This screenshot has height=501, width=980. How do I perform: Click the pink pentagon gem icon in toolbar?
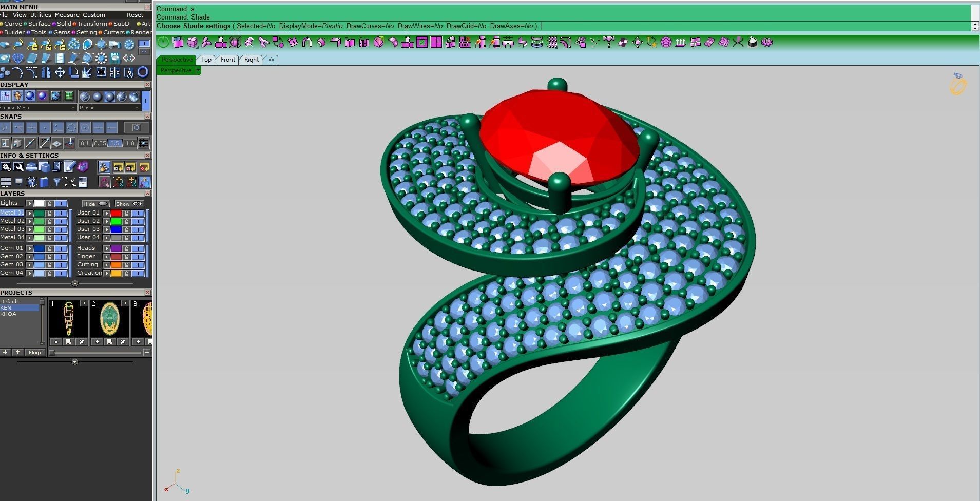pyautogui.click(x=666, y=43)
